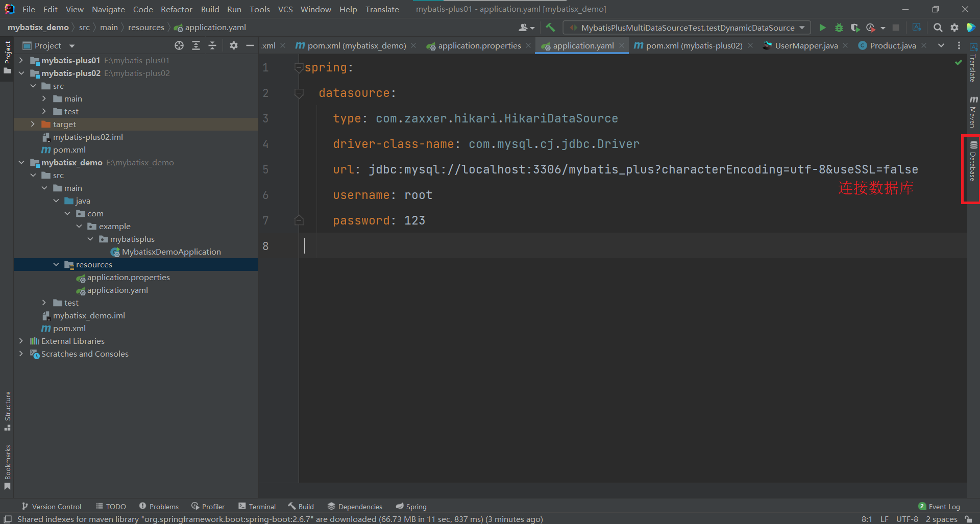Collapse the mybatisx_demo module

pyautogui.click(x=21, y=162)
